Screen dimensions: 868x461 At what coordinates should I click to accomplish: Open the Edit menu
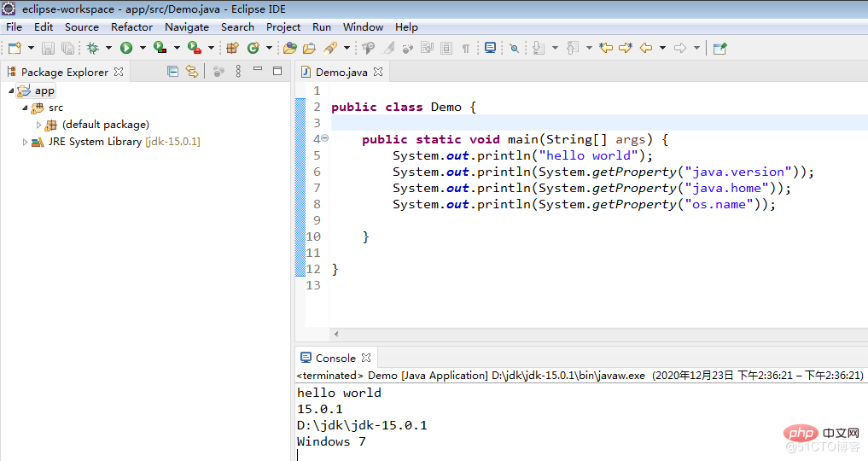coord(44,27)
